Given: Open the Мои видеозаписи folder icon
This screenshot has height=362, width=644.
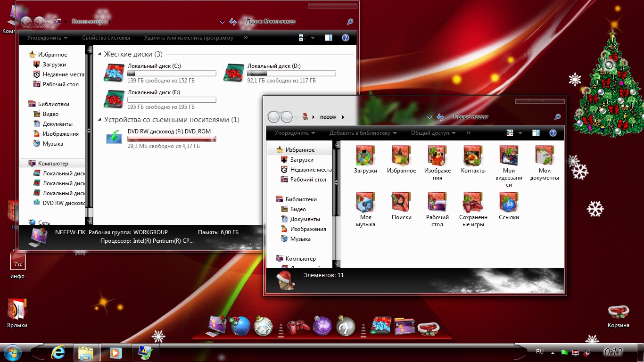Looking at the screenshot, I should tap(509, 155).
